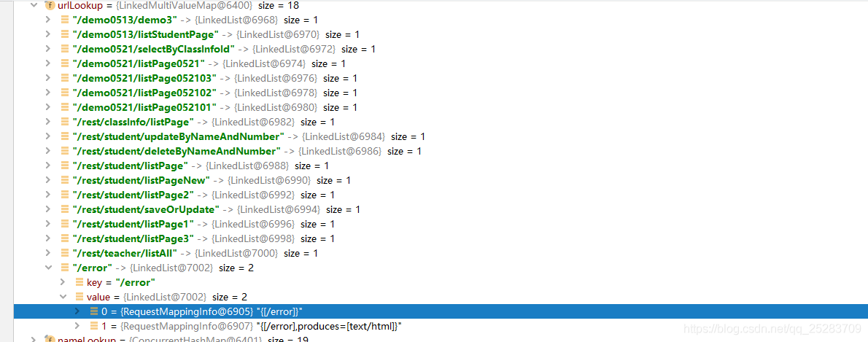The width and height of the screenshot is (868, 342).
Task: Expand the "/rest/student/saveOrUpdate" entry
Action: [x=49, y=210]
